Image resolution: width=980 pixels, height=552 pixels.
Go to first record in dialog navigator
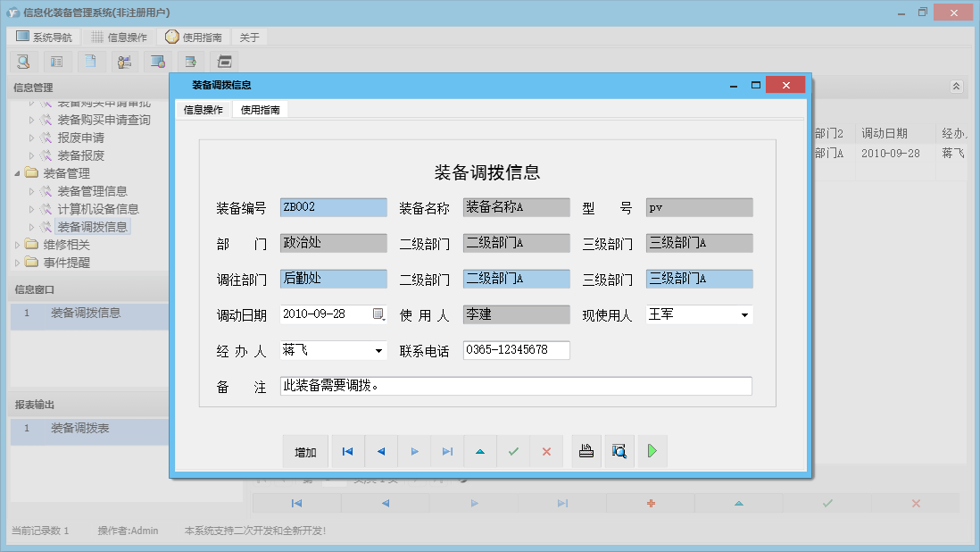tap(347, 452)
